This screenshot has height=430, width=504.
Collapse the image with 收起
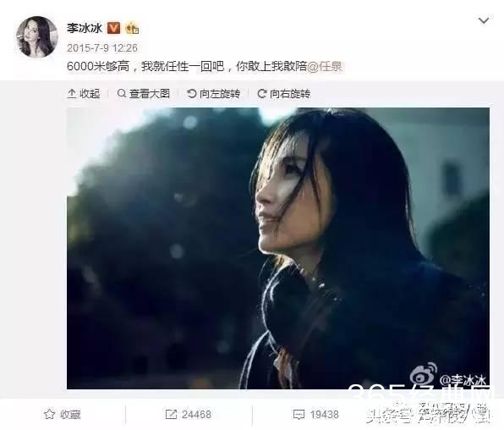coord(84,94)
